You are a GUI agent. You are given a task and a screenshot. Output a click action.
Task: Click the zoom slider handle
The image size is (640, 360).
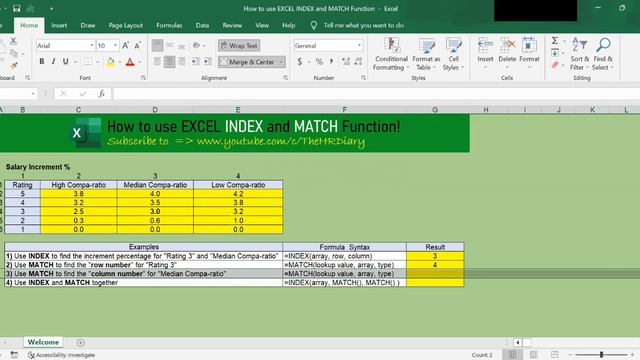[601, 355]
